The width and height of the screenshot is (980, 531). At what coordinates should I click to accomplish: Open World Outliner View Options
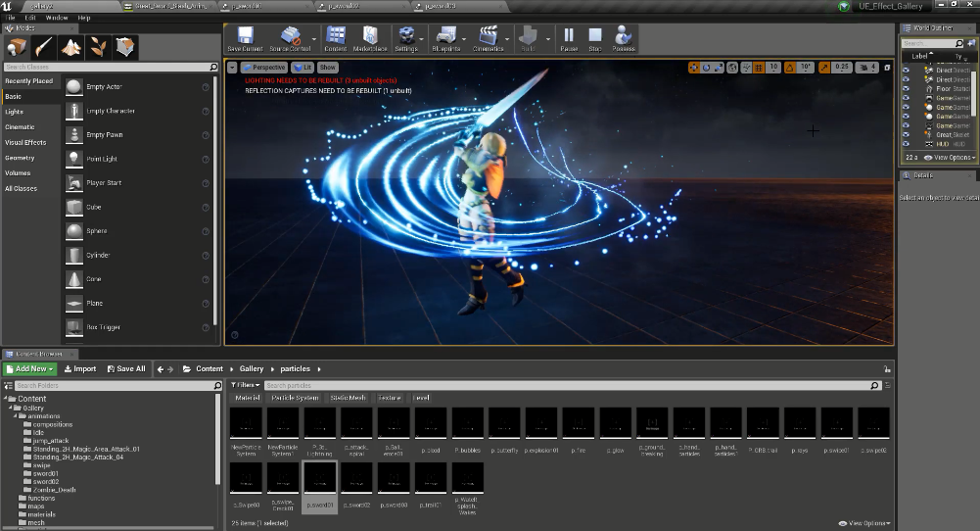(950, 158)
